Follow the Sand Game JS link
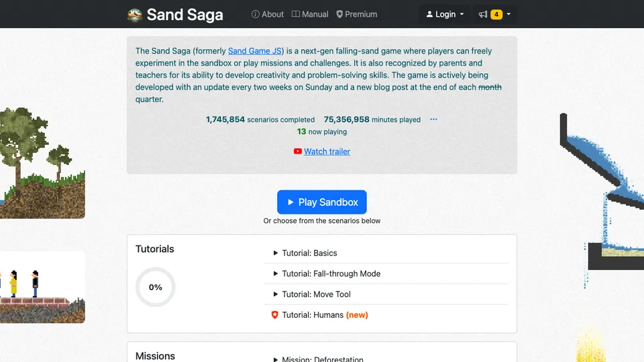Image resolution: width=644 pixels, height=362 pixels. coord(255,51)
